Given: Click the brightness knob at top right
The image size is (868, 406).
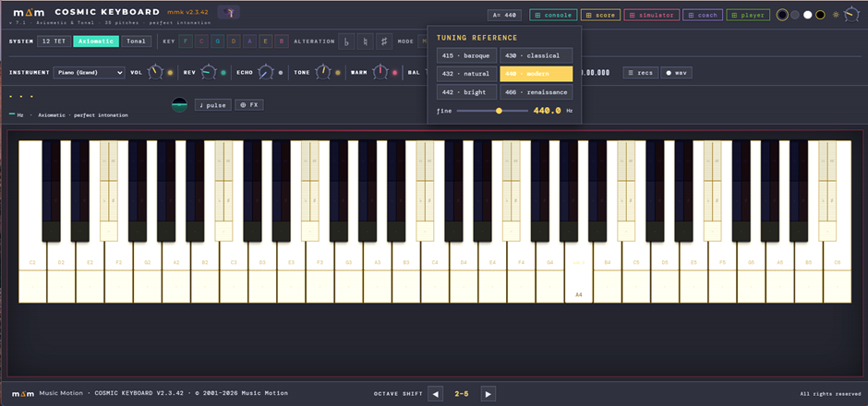Looking at the screenshot, I should tap(851, 15).
